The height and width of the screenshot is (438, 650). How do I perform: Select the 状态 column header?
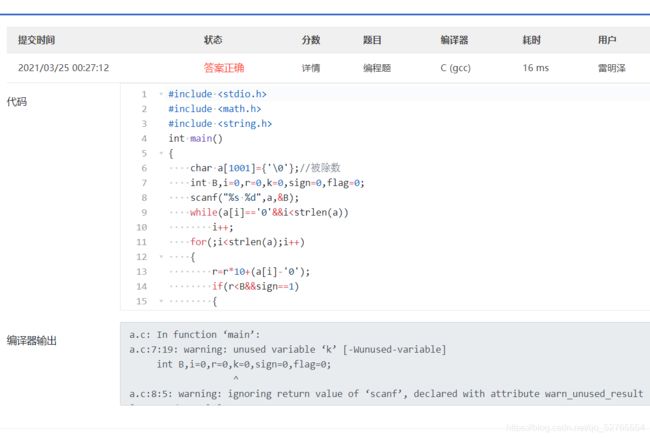pos(213,40)
